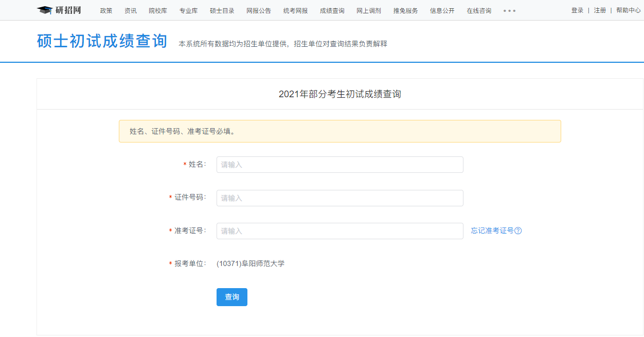Open the 资讯 menu item

pyautogui.click(x=131, y=11)
